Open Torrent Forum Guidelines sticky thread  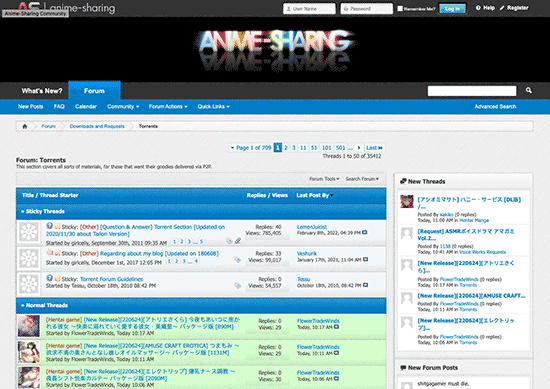point(112,279)
